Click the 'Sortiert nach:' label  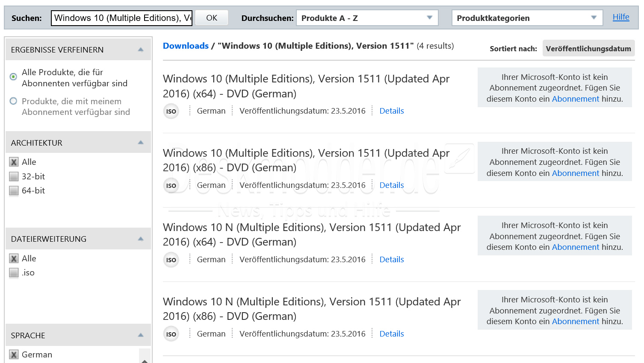[x=513, y=49]
